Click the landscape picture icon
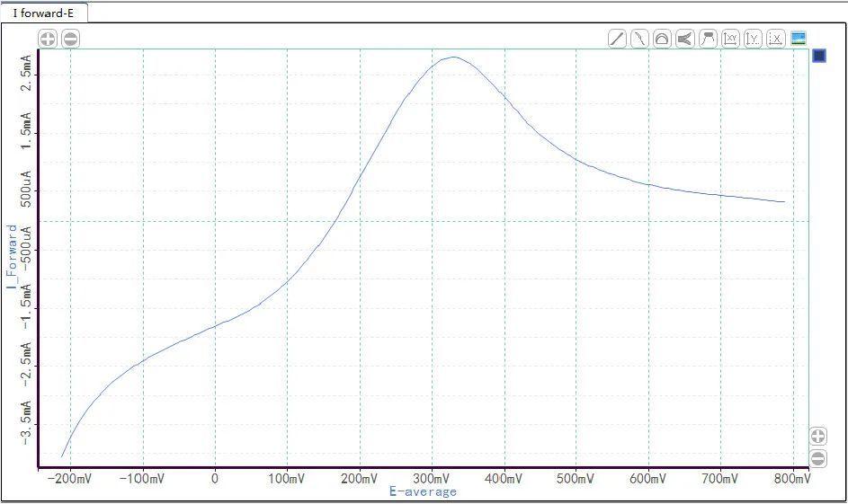Screen dimensions: 848x504 click(x=799, y=39)
